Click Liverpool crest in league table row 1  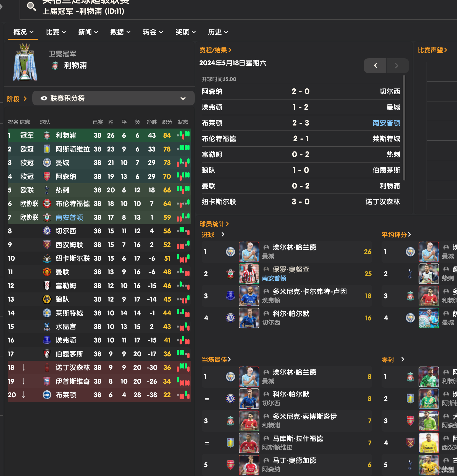pos(47,135)
